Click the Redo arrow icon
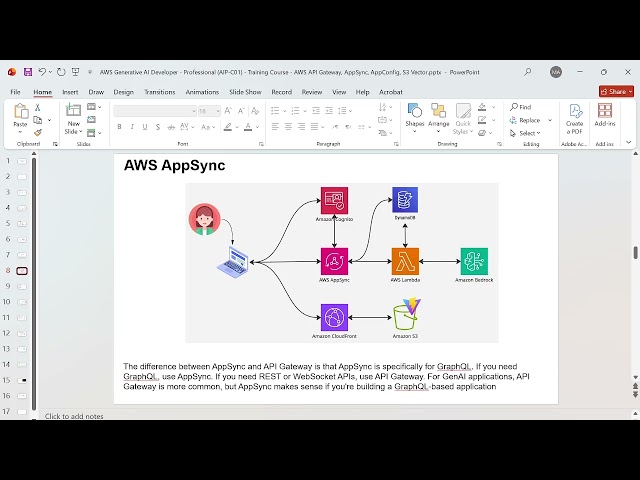Viewport: 640px width, 480px height. [61, 72]
